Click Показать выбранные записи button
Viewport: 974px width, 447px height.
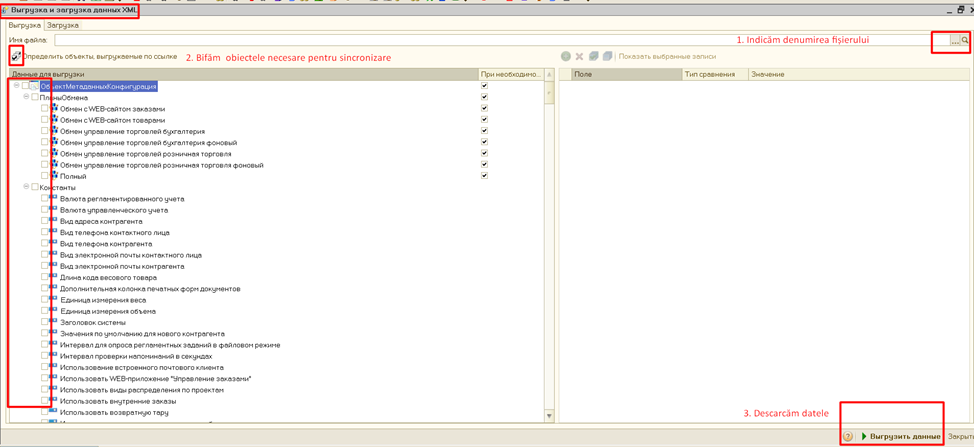point(667,56)
